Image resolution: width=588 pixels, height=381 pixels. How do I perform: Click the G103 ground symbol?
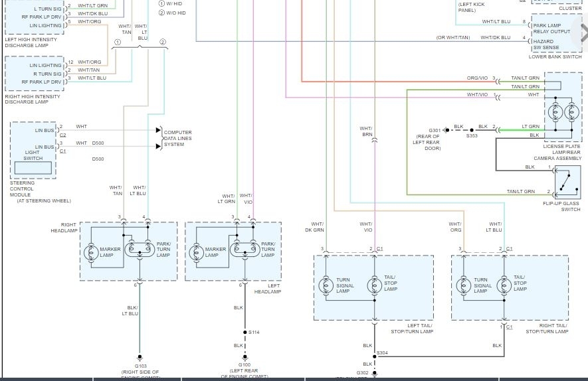(x=140, y=357)
